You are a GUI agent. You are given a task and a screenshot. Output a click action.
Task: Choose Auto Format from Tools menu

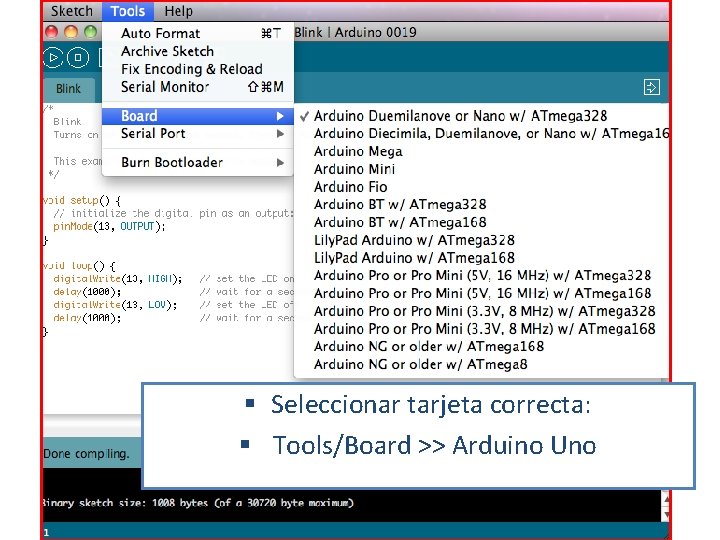197,34
